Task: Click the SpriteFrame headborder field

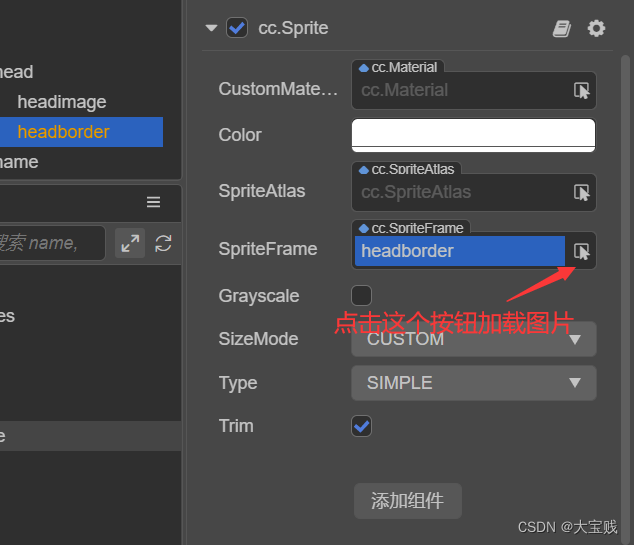Action: 459,251
